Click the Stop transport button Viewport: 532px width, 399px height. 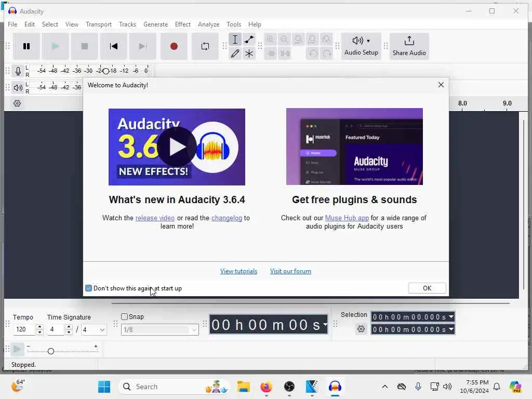tap(85, 46)
